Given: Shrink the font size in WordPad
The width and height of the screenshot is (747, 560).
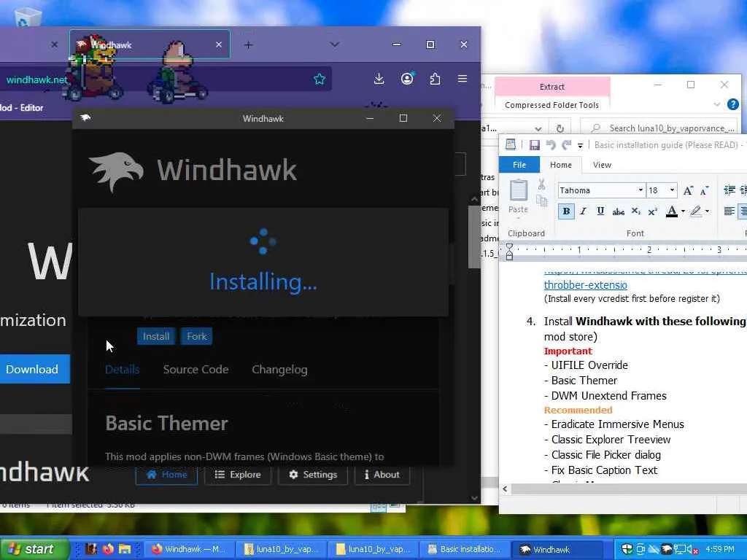Looking at the screenshot, I should click(x=704, y=190).
